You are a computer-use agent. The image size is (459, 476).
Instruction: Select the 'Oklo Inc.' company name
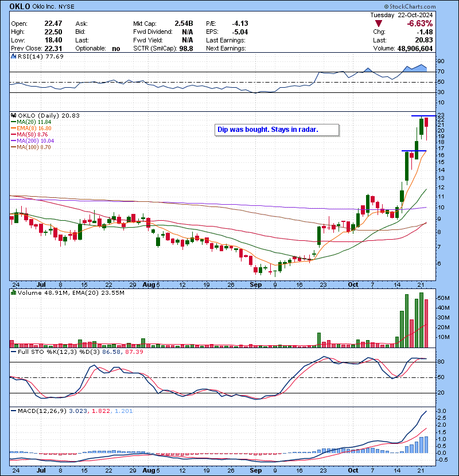pyautogui.click(x=45, y=6)
